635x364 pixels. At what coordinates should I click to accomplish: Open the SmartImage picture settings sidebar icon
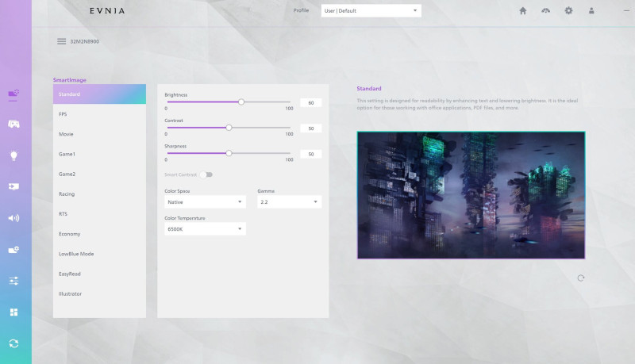click(13, 94)
